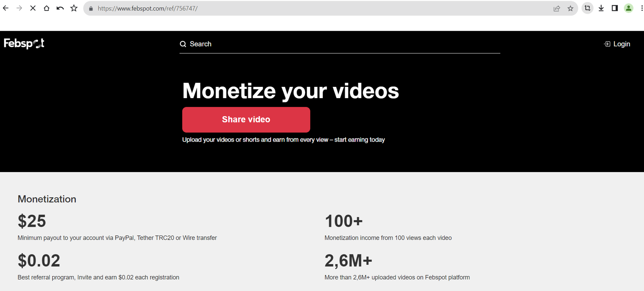The width and height of the screenshot is (644, 291).
Task: Click the "Upload your videos or shorts" tagline
Action: click(283, 140)
